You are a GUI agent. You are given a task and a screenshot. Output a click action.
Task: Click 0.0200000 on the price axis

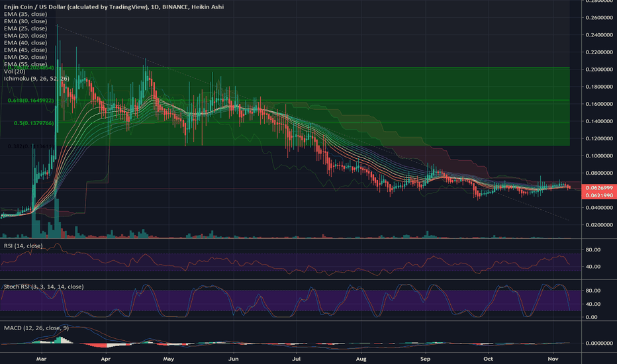(599, 225)
